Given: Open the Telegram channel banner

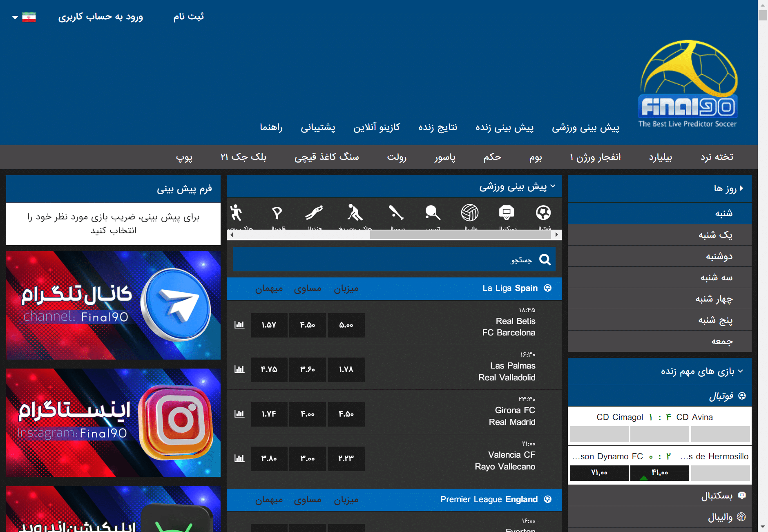Looking at the screenshot, I should (113, 306).
